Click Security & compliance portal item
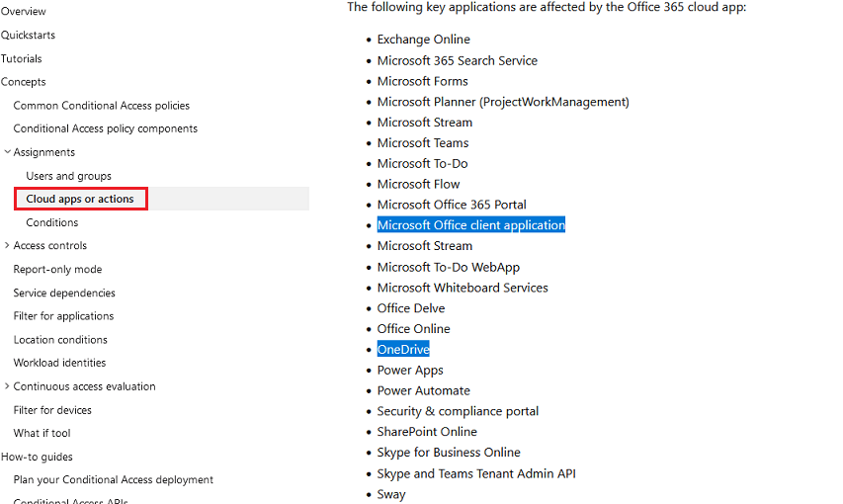The image size is (843, 504). tap(458, 411)
